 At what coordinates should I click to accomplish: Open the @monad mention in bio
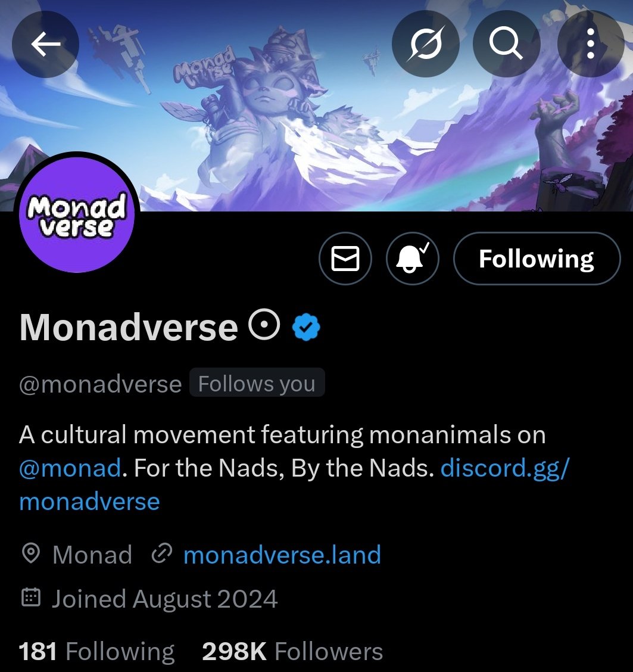[x=70, y=468]
